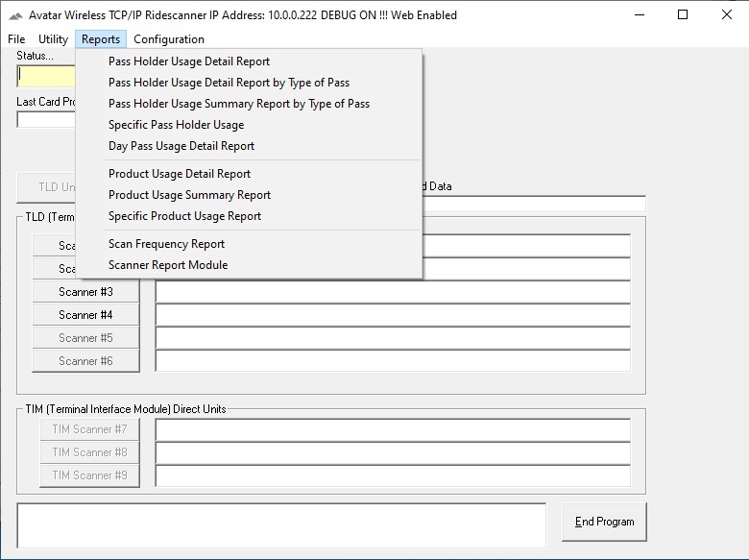The height and width of the screenshot is (560, 749).
Task: Open Specific Pass Holder Usage report
Action: tap(176, 125)
